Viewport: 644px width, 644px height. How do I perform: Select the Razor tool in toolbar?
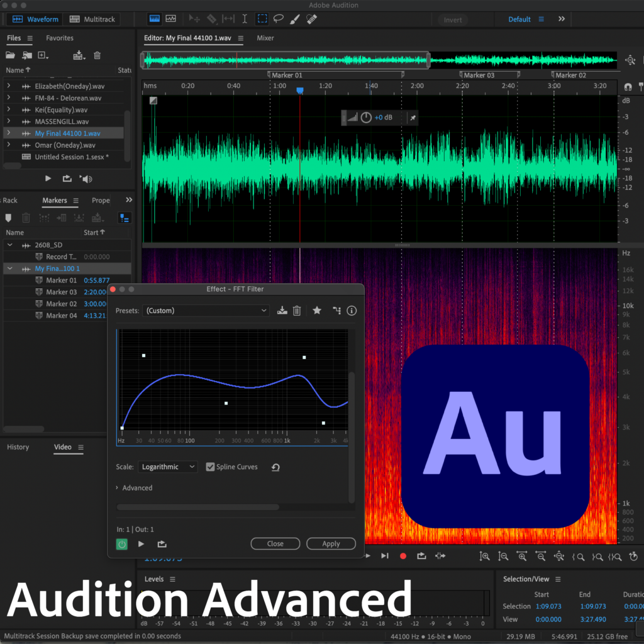pos(211,19)
